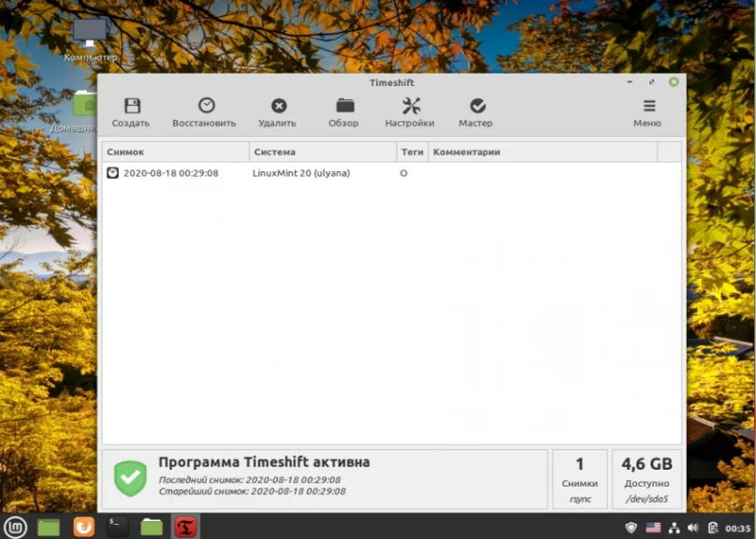Click the Комментарии column header

click(x=543, y=152)
